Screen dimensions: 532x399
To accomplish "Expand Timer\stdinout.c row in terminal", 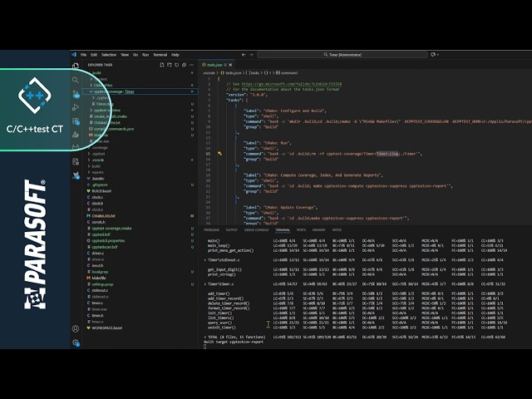I will pos(205,260).
